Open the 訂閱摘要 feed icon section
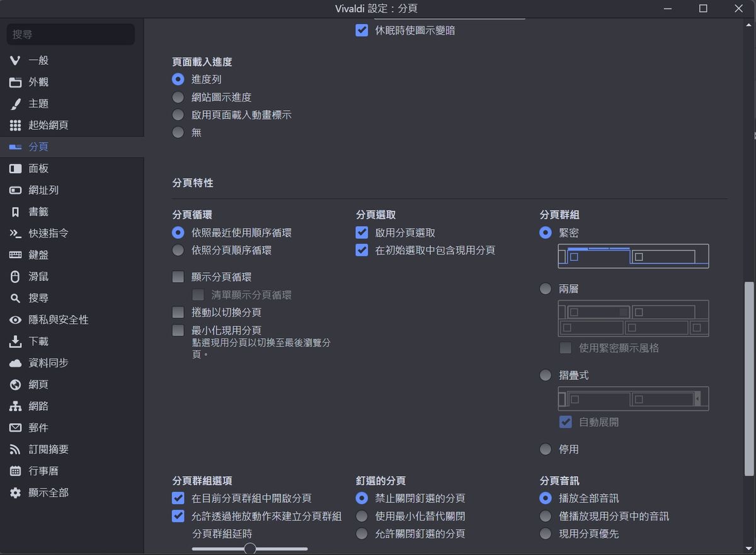756x555 pixels. coord(16,449)
